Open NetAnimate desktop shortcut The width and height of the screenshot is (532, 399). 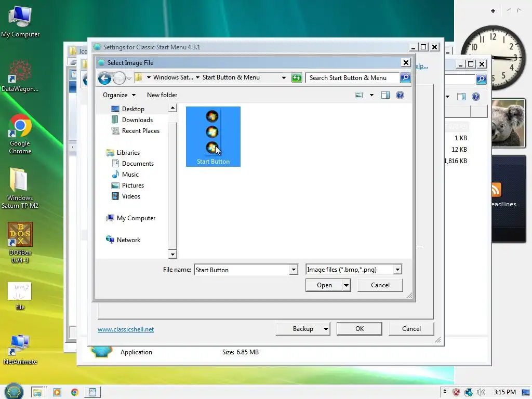[20, 350]
